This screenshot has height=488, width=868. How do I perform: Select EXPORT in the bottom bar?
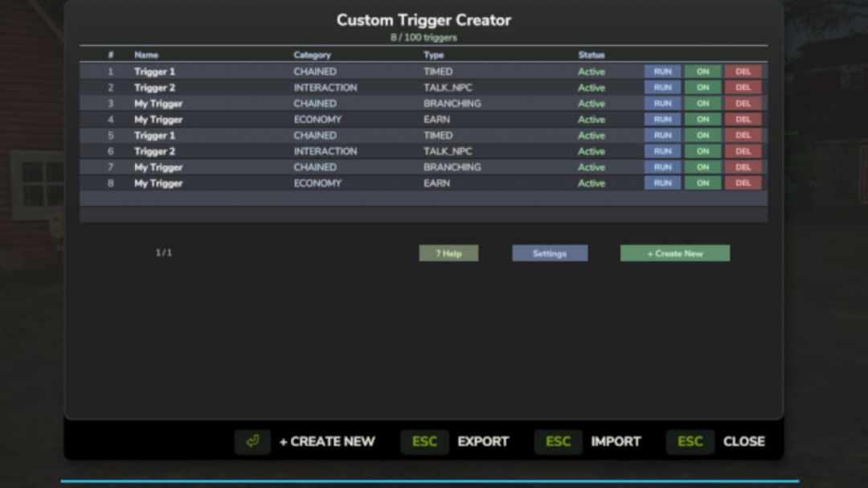click(483, 441)
